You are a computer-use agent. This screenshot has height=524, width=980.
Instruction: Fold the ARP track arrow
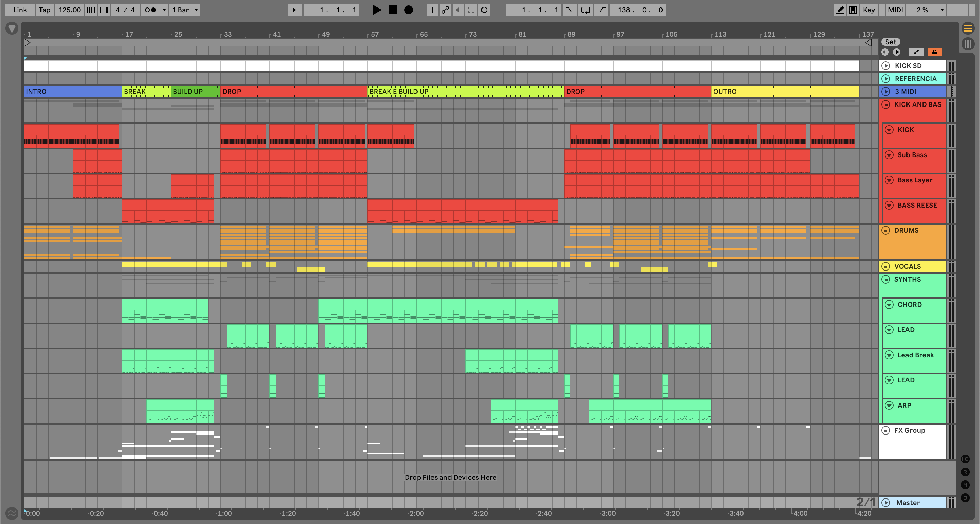click(889, 405)
